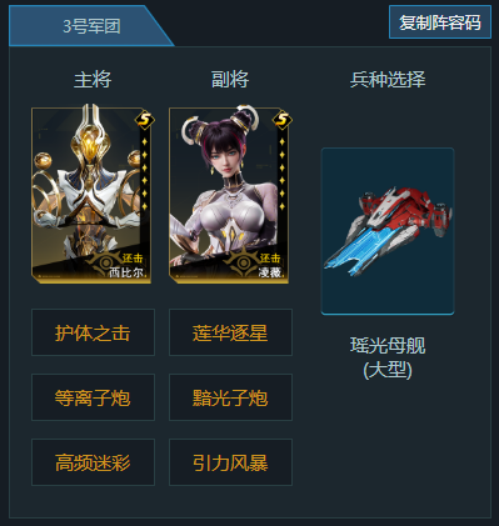The width and height of the screenshot is (499, 527).
Task: Click the 兵种选择 heading
Action: (387, 80)
